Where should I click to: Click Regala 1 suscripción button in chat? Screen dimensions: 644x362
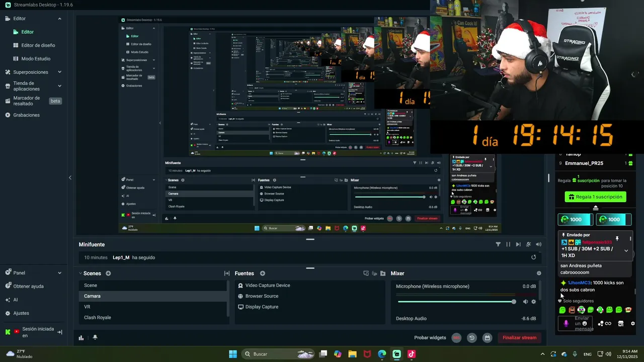click(595, 197)
